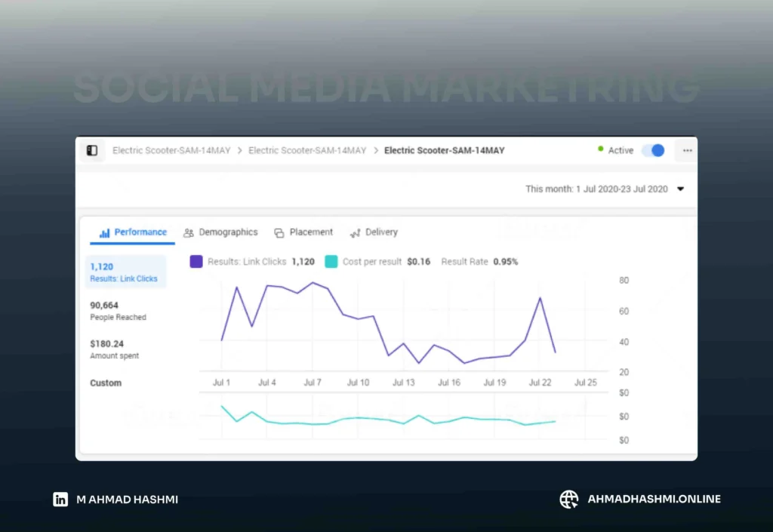Click the purple Link Clicks legend swatch
Image resolution: width=773 pixels, height=532 pixels.
(196, 262)
